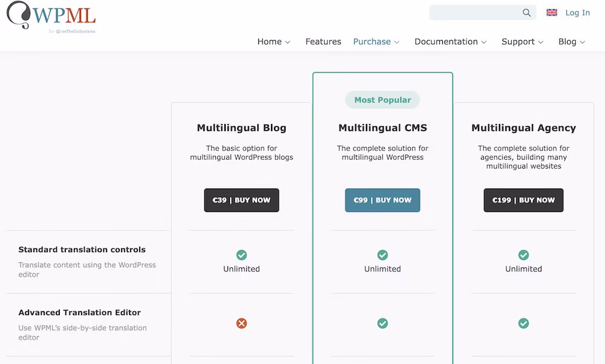Expand the Documentation chevron
The height and width of the screenshot is (364, 605).
[x=484, y=42]
